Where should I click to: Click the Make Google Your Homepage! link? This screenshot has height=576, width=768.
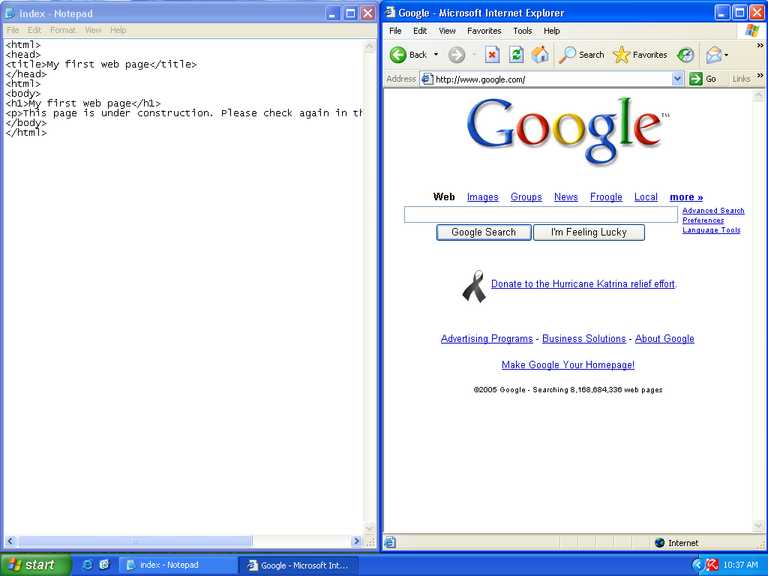[x=568, y=365]
